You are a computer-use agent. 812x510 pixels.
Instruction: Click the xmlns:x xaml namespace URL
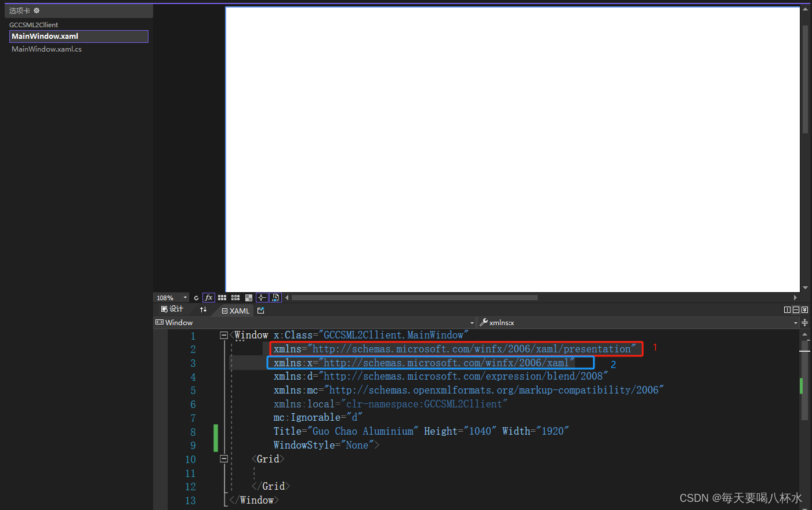[x=447, y=363]
